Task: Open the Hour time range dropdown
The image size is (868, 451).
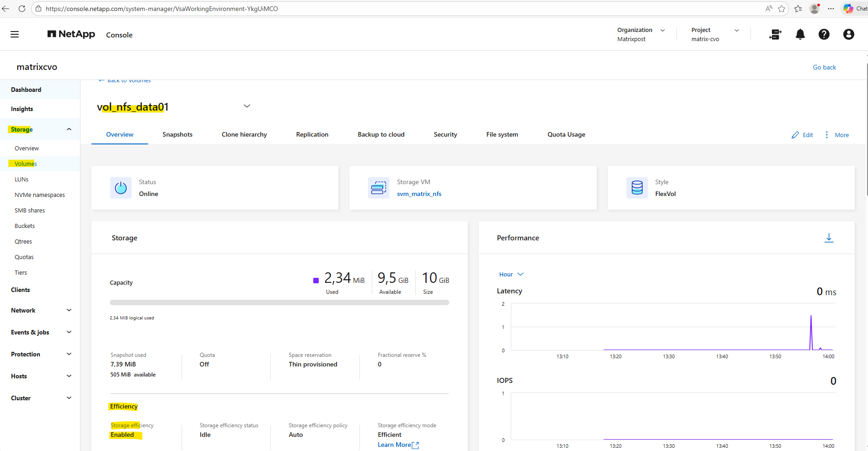Action: (511, 274)
